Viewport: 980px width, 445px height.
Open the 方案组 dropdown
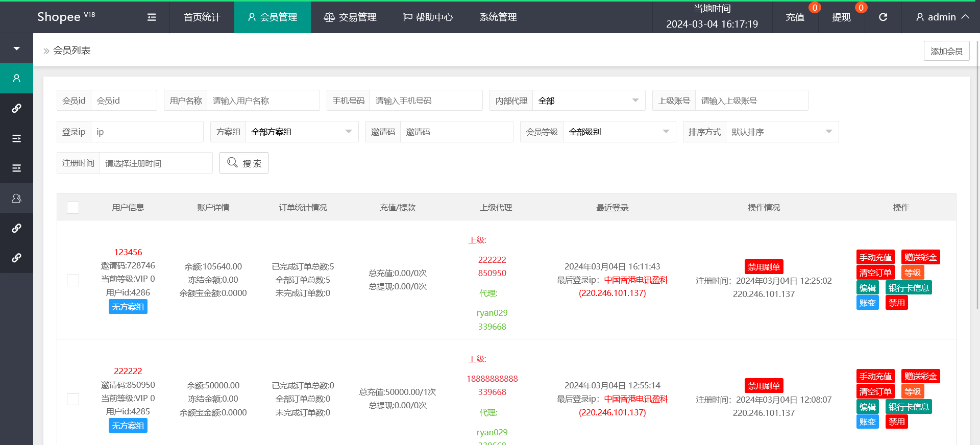(x=301, y=132)
